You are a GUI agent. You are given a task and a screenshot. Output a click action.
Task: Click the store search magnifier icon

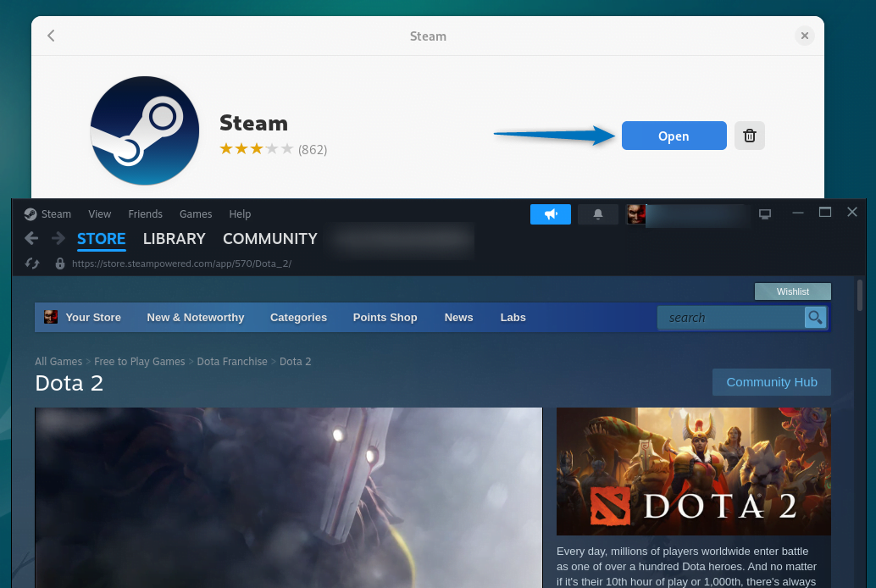pyautogui.click(x=815, y=318)
